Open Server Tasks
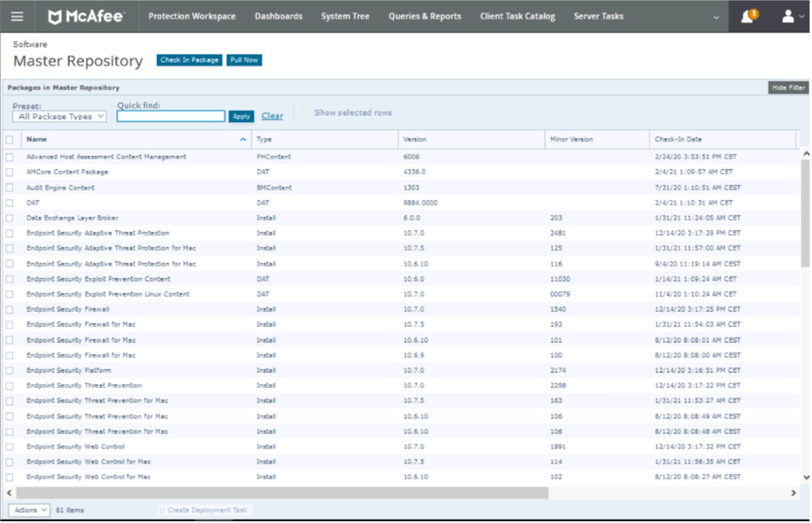Image resolution: width=812 pixels, height=523 pixels. point(598,16)
